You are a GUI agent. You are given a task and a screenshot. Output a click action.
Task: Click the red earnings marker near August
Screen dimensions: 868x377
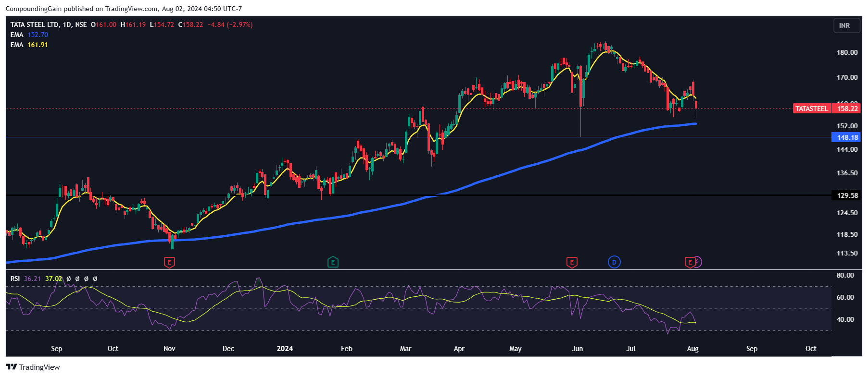(690, 262)
